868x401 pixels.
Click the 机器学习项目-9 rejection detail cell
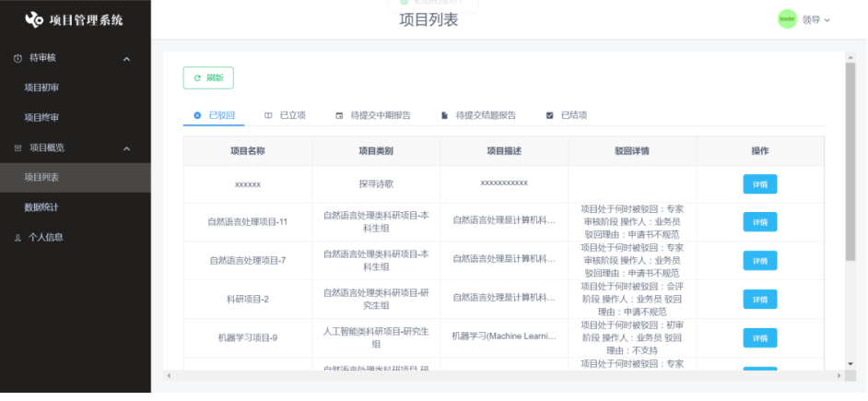click(632, 338)
